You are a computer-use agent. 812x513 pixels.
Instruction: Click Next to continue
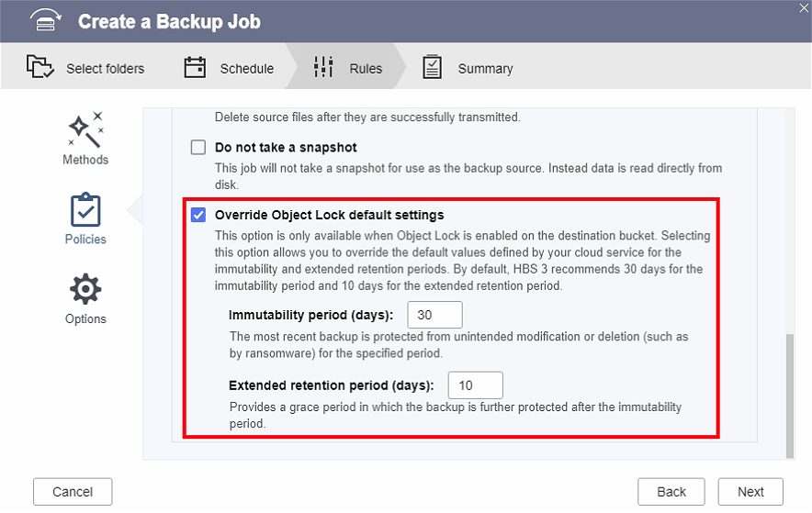[x=750, y=492]
